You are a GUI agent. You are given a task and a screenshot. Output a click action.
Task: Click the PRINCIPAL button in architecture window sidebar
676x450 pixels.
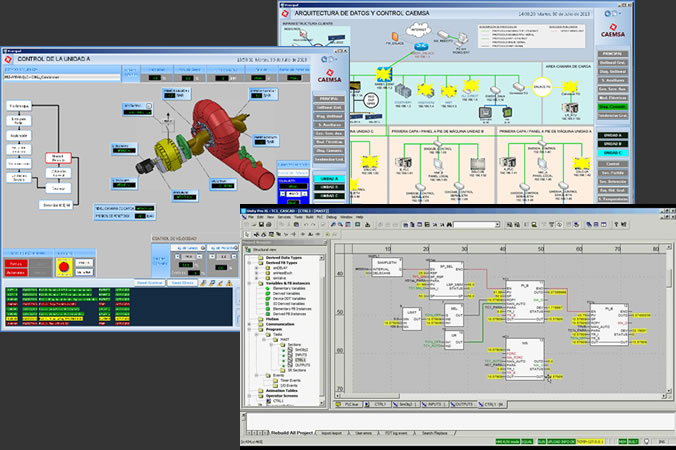(612, 54)
